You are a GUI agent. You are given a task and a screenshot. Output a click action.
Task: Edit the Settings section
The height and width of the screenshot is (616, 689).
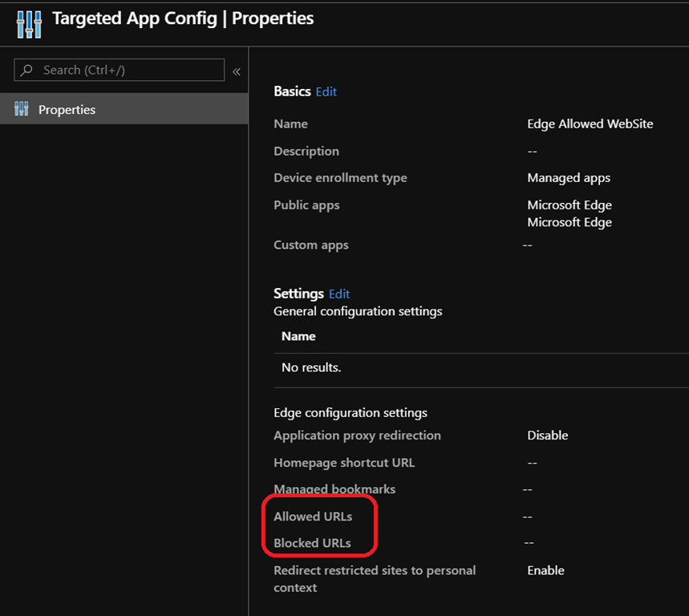click(x=339, y=294)
